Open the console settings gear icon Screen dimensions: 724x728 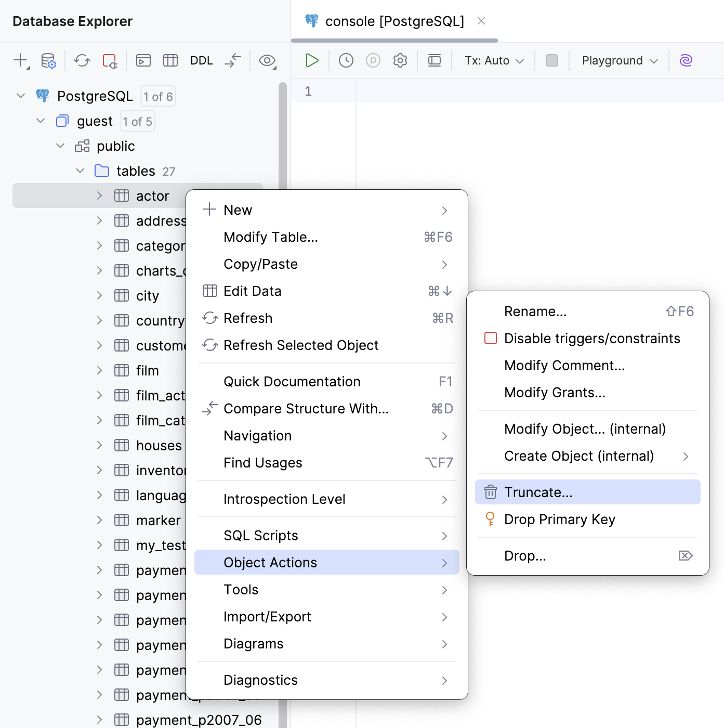click(400, 60)
